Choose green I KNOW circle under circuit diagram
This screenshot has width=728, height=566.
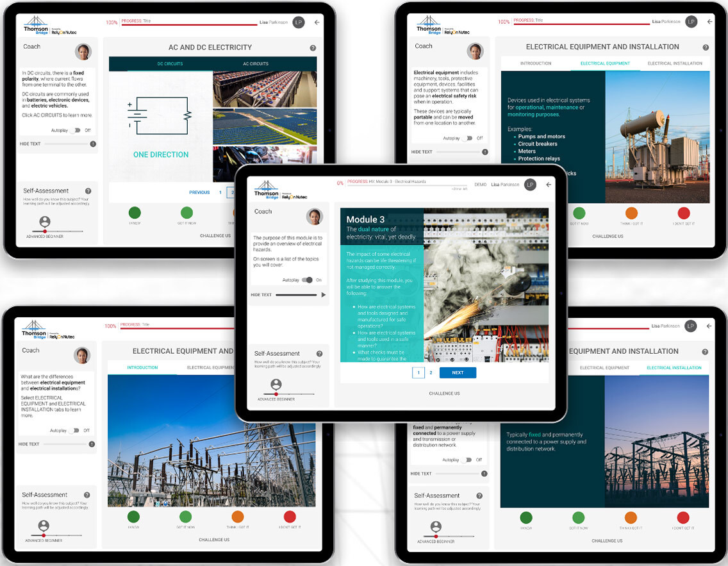pyautogui.click(x=135, y=213)
